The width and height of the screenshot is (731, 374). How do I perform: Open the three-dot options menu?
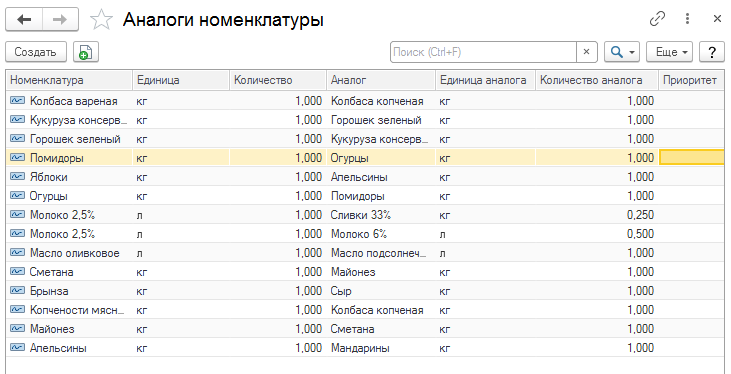(687, 19)
